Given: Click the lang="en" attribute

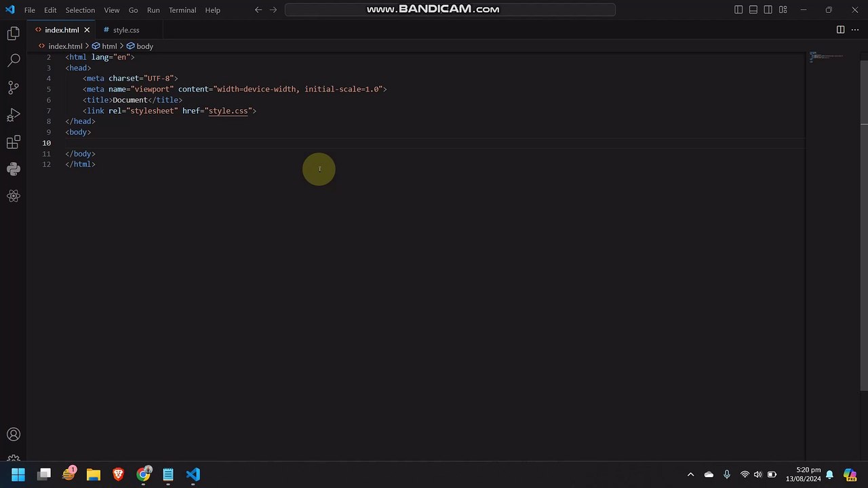Looking at the screenshot, I should tap(111, 57).
